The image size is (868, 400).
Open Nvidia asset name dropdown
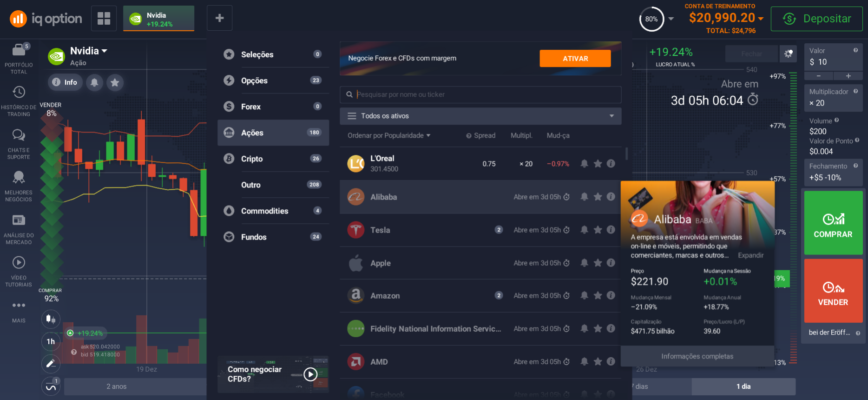(89, 51)
